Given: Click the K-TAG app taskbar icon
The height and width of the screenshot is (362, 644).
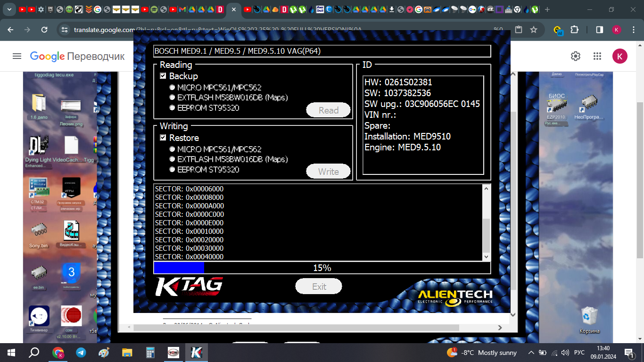Looking at the screenshot, I should 196,353.
